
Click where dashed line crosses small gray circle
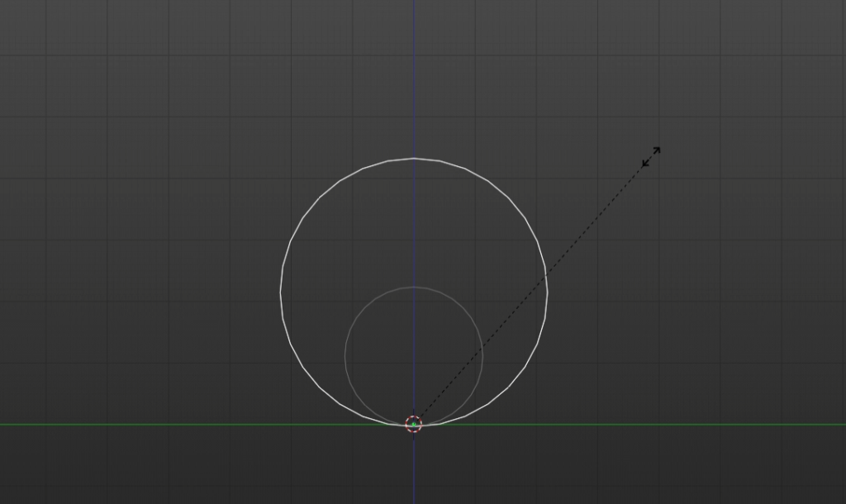(x=481, y=348)
